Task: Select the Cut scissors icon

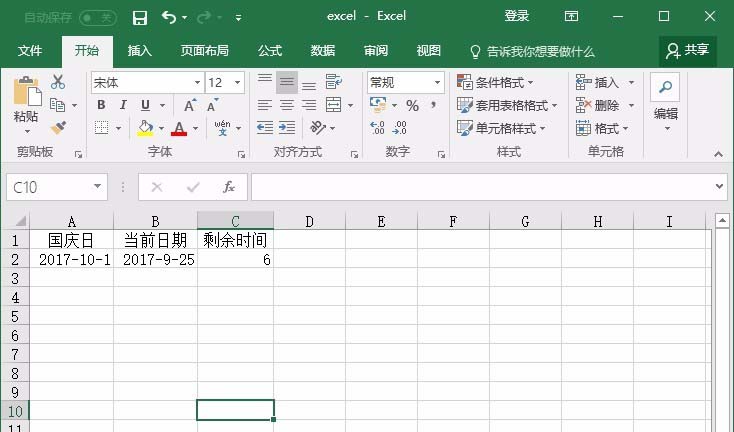Action: (58, 82)
